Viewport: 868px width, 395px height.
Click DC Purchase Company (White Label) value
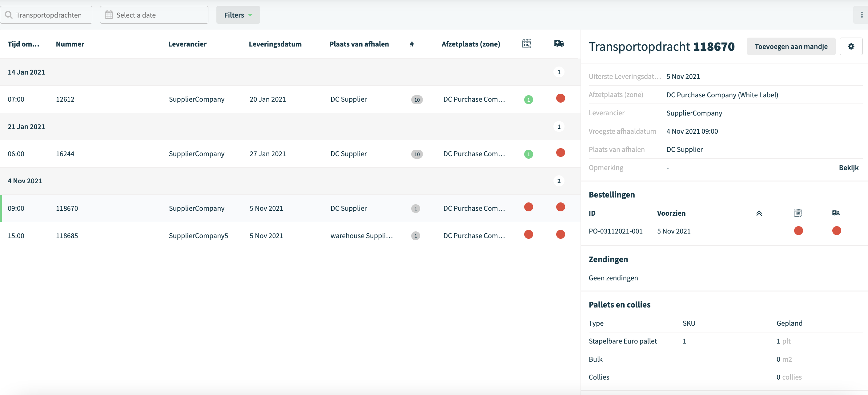[722, 95]
